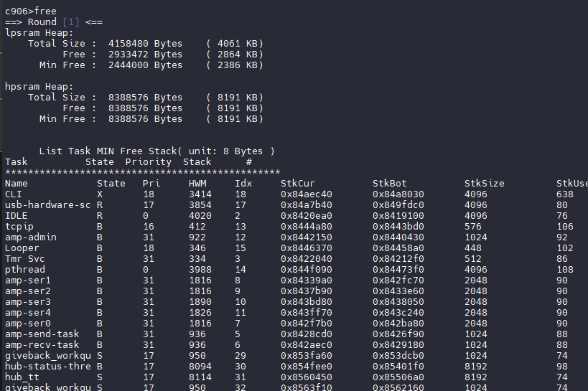Click the "StkBot" column header
This screenshot has width=588, height=391.
pyautogui.click(x=389, y=184)
